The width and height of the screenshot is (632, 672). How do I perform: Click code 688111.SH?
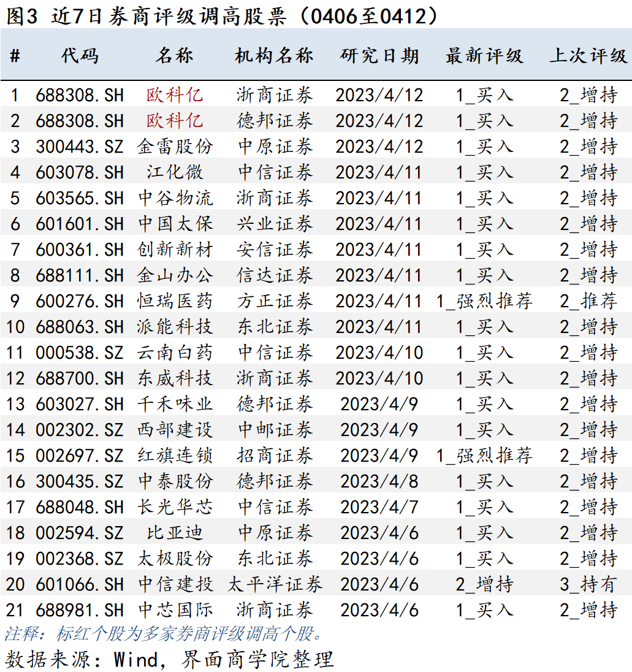(80, 275)
